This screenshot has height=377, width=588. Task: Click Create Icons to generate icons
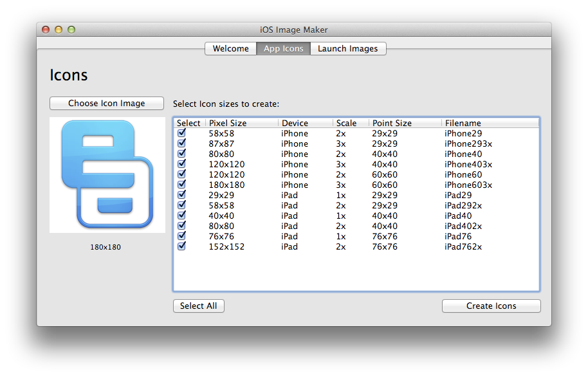pos(491,306)
